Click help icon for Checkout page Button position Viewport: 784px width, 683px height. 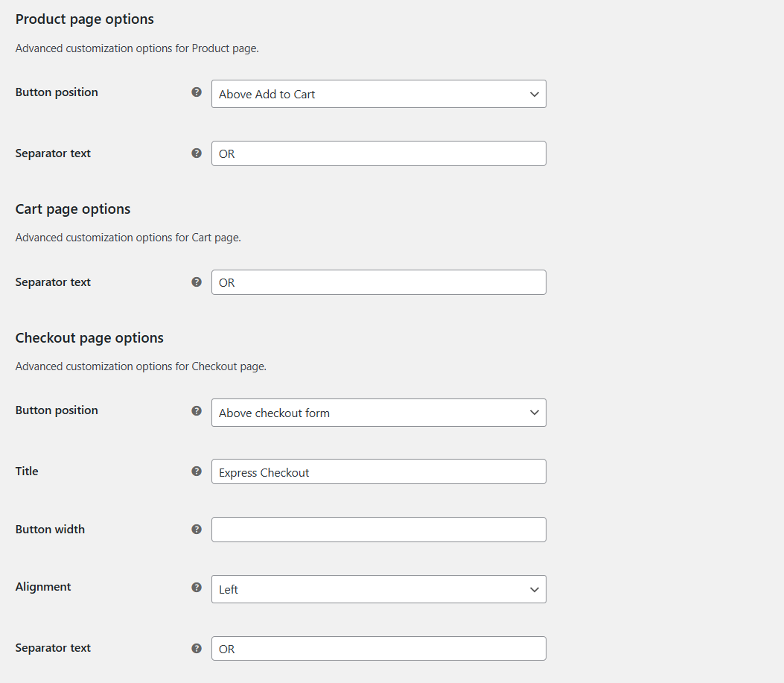(197, 411)
